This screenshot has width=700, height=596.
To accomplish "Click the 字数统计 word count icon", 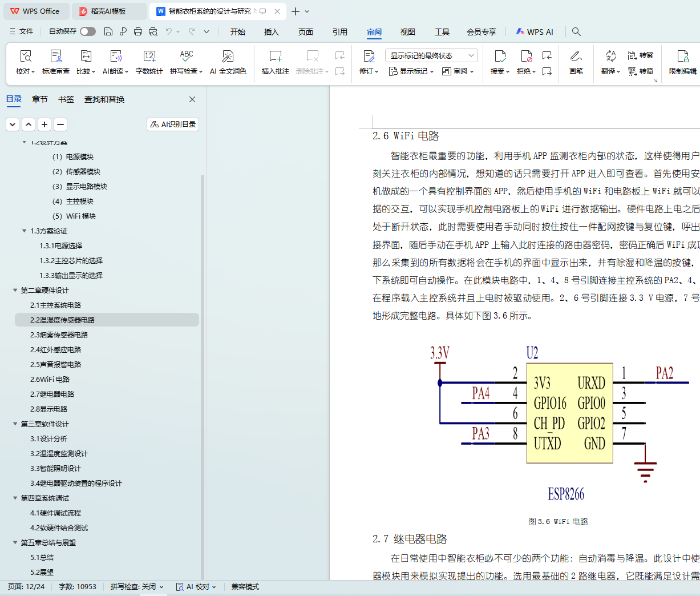I will (x=149, y=57).
